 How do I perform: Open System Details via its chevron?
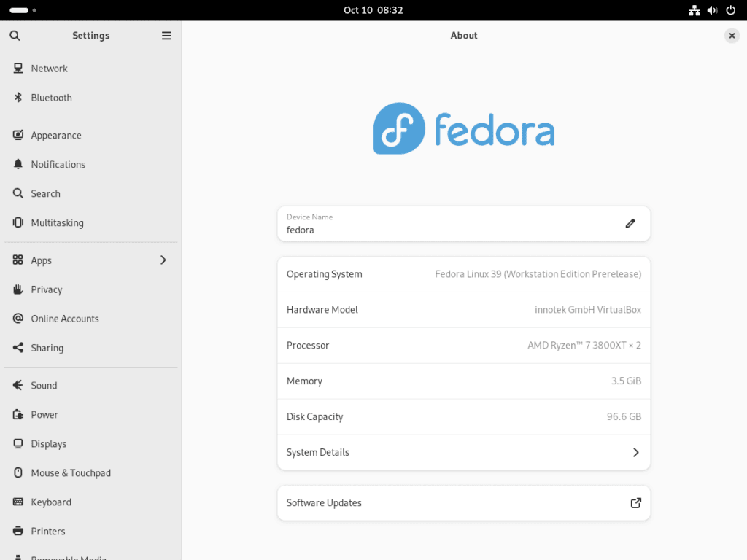pyautogui.click(x=635, y=452)
